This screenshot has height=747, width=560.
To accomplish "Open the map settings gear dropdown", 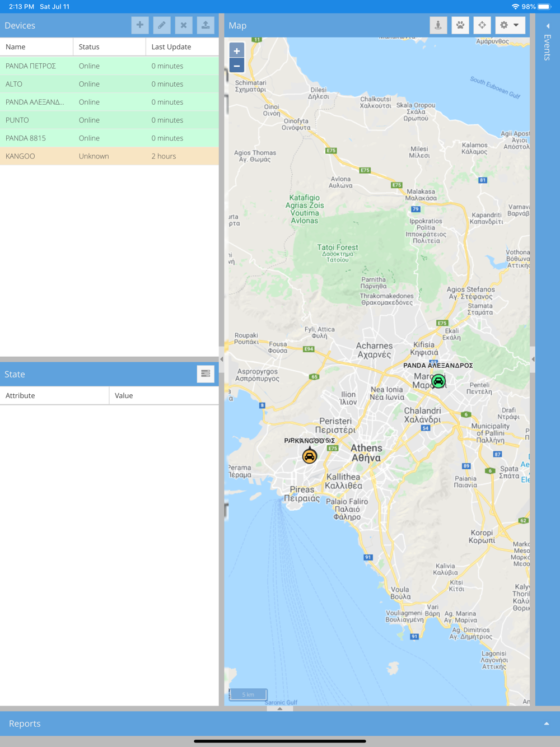I will (x=510, y=25).
